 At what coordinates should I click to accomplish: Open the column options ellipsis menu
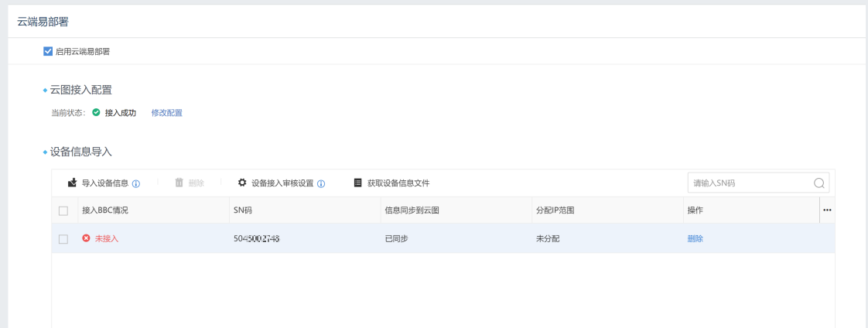point(827,210)
